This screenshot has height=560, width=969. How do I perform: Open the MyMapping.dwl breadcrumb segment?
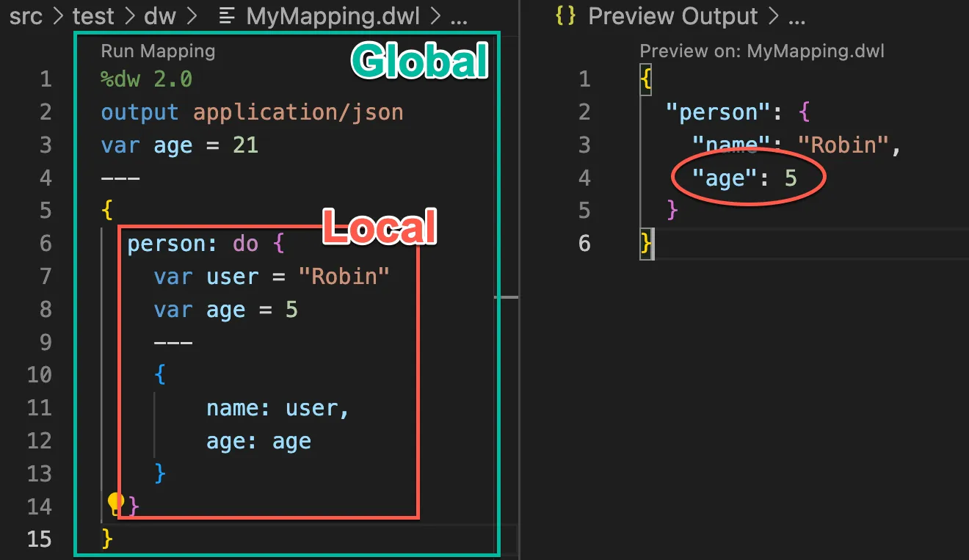[334, 16]
